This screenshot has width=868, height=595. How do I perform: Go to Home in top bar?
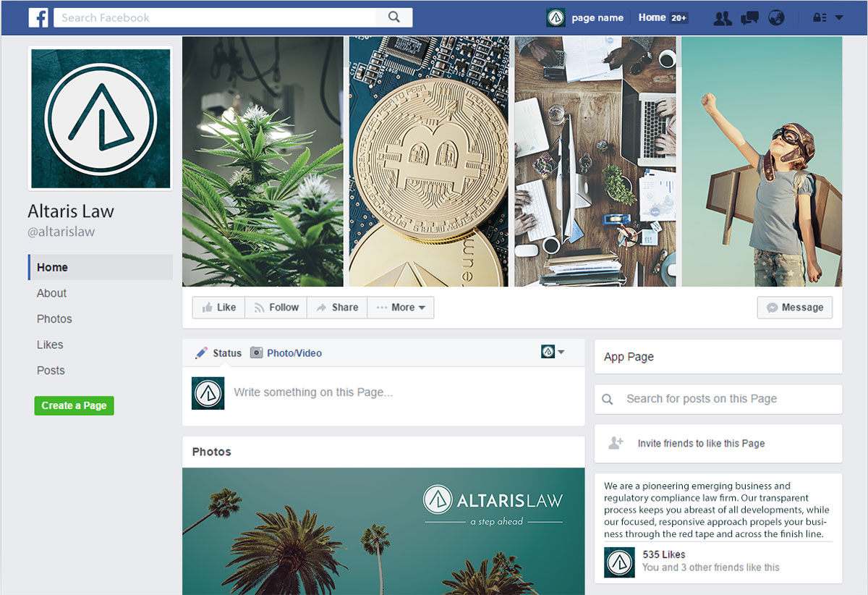(x=652, y=17)
